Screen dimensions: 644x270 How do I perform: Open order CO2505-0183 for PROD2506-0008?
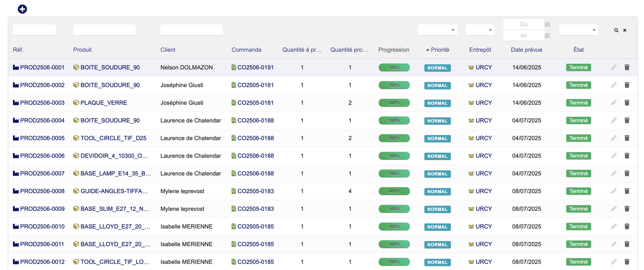tap(255, 191)
